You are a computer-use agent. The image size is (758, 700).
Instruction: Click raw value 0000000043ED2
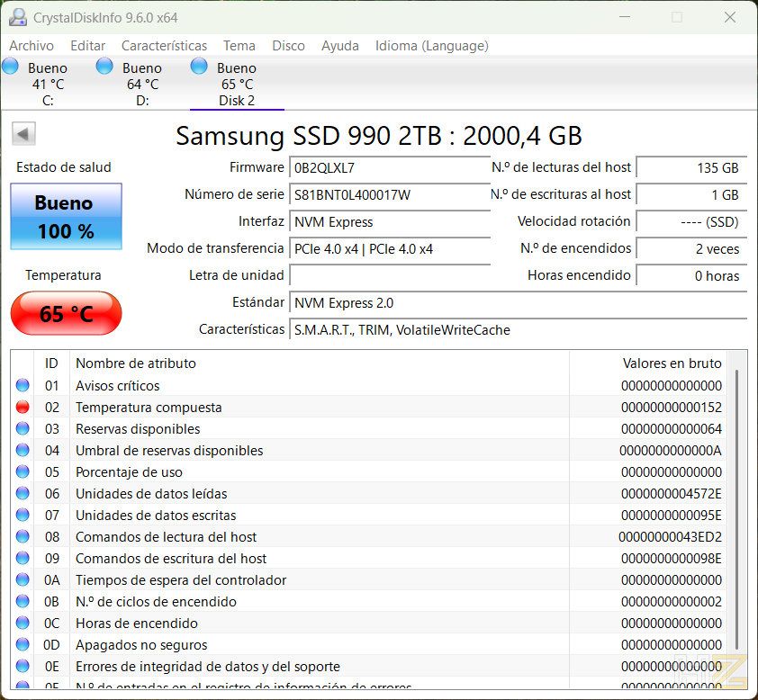point(670,537)
